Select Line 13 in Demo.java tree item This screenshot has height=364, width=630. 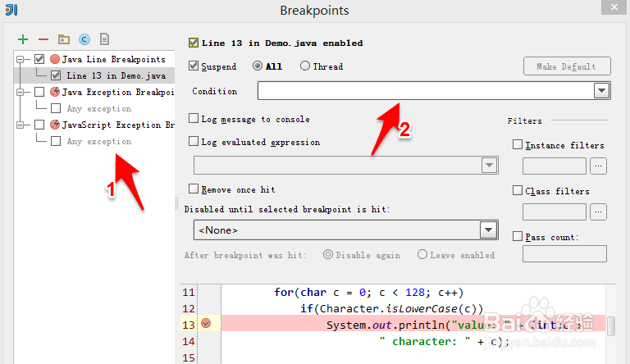pyautogui.click(x=116, y=75)
